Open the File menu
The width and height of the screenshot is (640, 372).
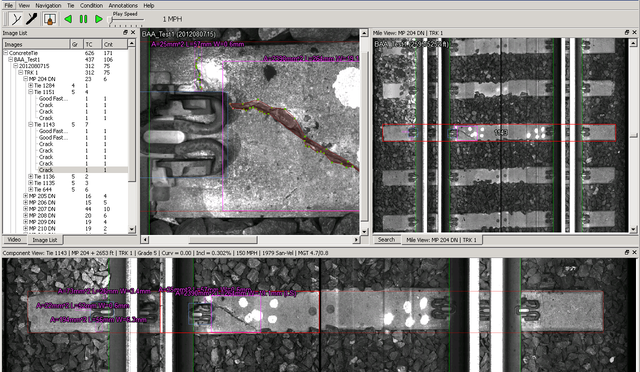click(9, 5)
